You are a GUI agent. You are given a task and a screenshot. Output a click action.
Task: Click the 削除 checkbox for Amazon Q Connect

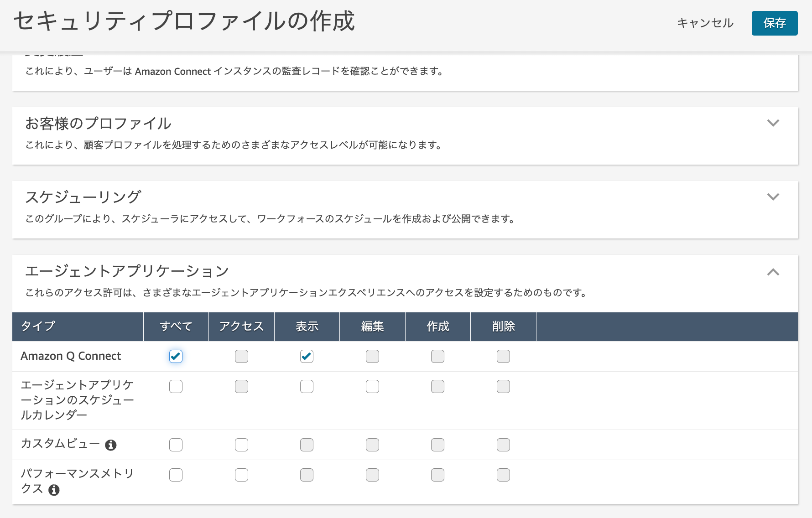coord(503,357)
